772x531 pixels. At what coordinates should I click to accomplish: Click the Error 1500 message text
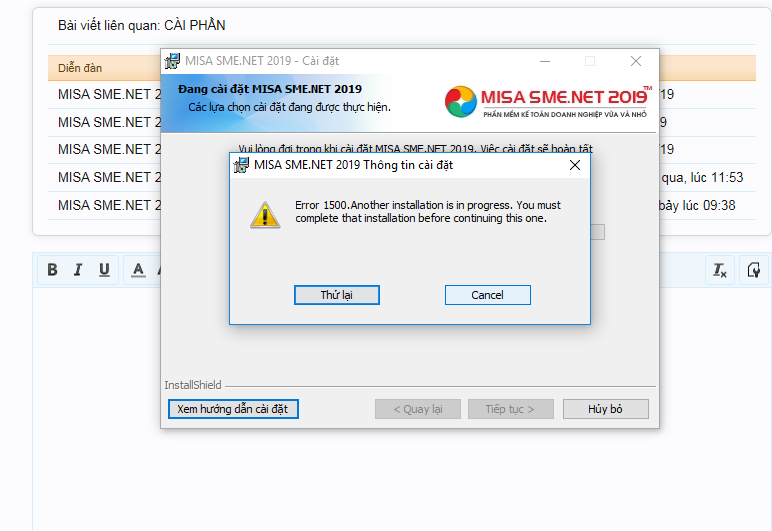coord(428,212)
